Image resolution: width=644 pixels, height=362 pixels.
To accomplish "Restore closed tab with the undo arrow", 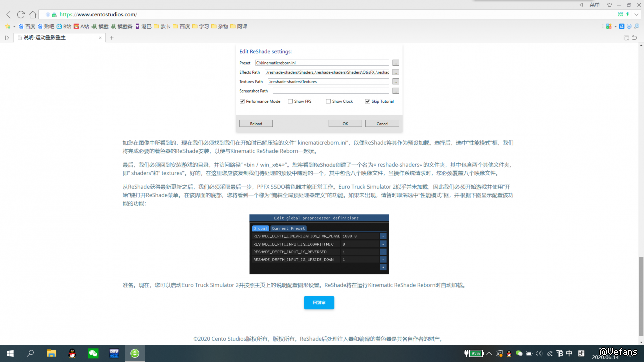I will (634, 38).
